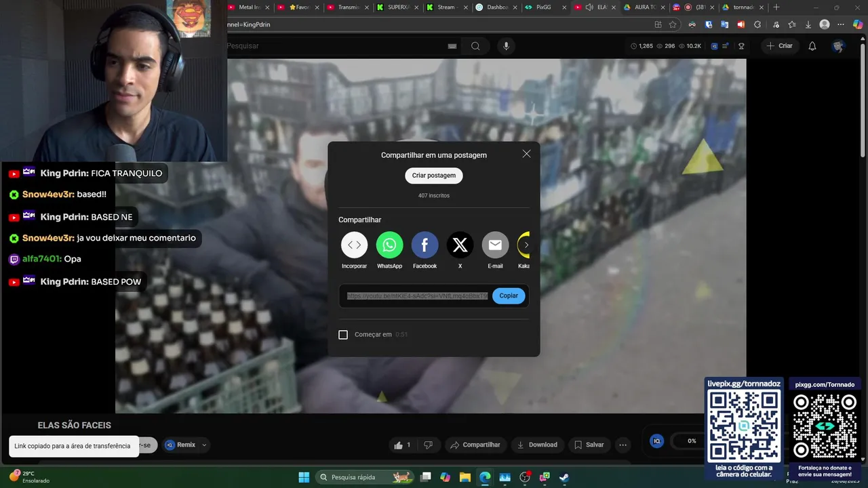Viewport: 868px width, 488px height.
Task: Open Microsoft Edge from the taskbar
Action: tap(485, 477)
